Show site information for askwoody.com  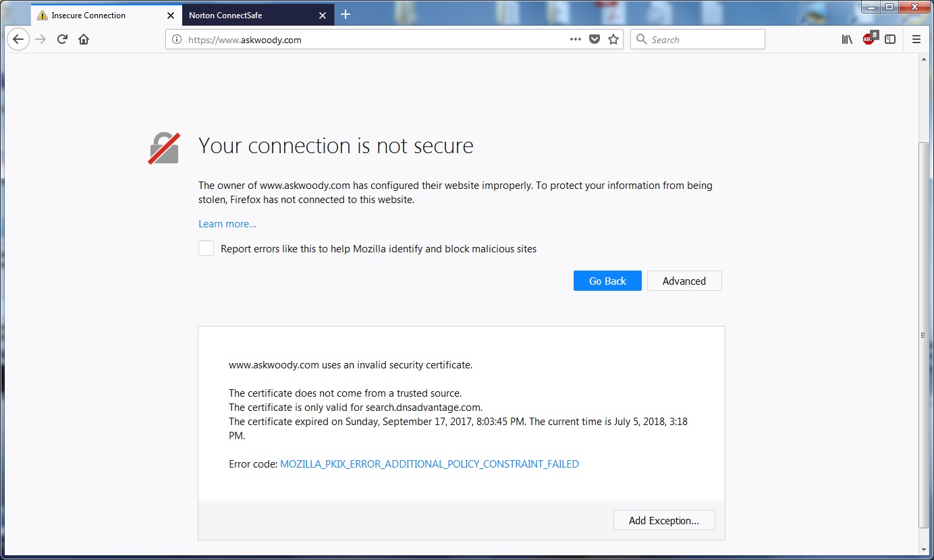click(177, 39)
